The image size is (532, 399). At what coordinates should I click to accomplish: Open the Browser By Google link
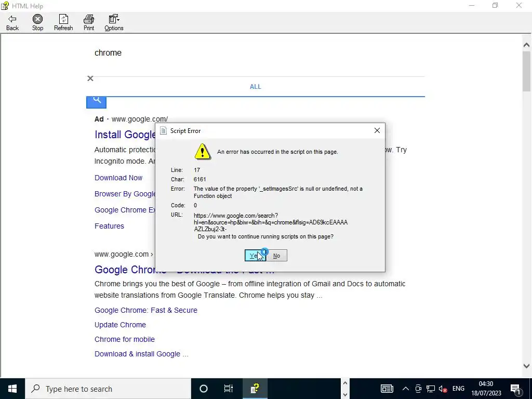point(125,194)
